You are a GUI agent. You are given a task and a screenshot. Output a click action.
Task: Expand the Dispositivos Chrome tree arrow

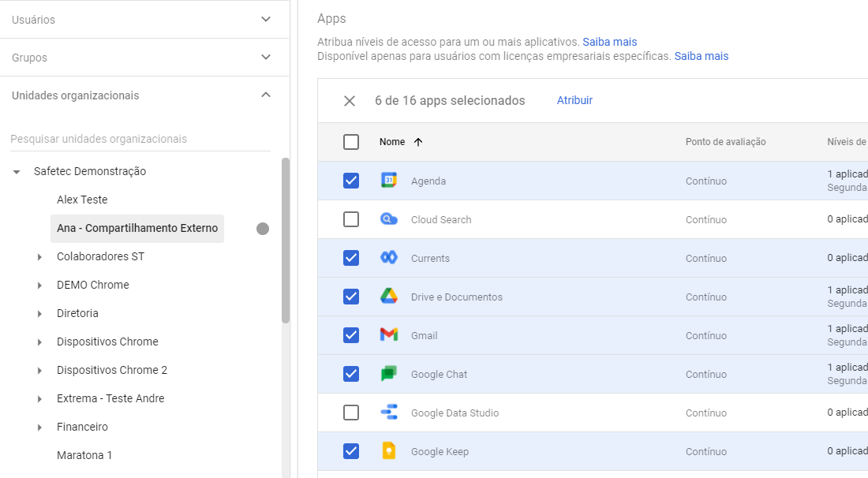coord(39,342)
